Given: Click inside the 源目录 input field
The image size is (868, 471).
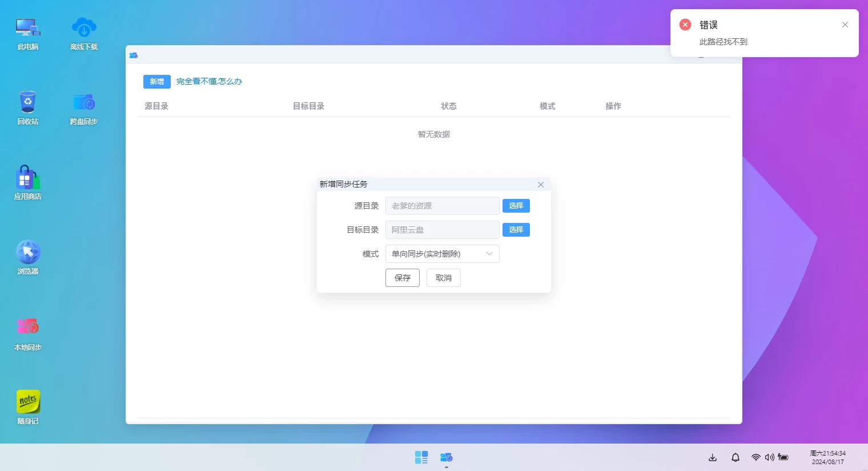Looking at the screenshot, I should tap(443, 205).
